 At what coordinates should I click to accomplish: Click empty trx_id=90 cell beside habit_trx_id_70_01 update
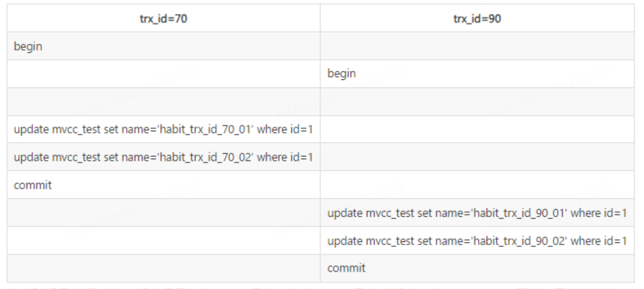click(478, 129)
